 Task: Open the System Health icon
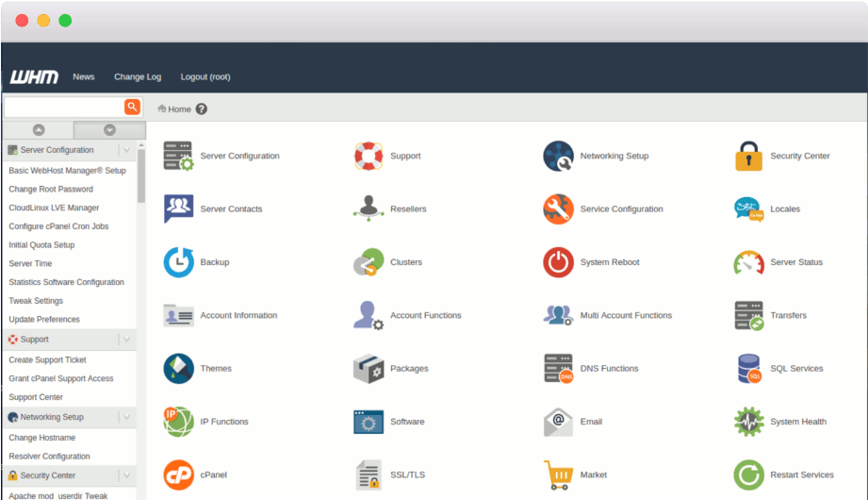pos(748,422)
